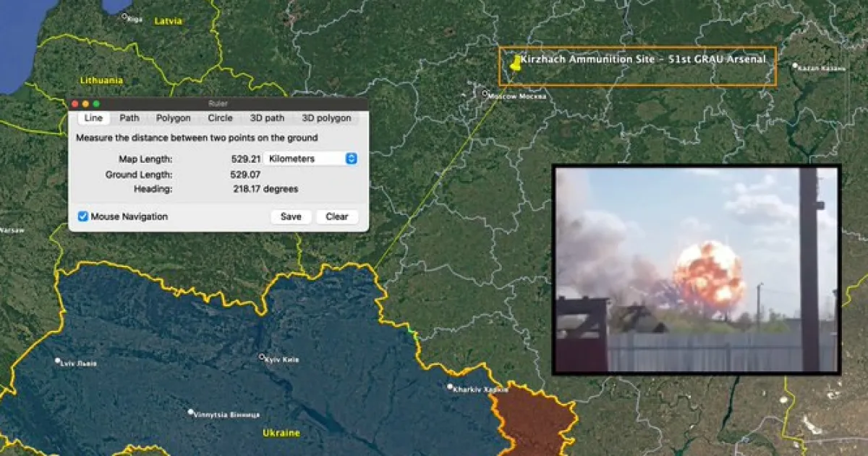Click the Kharkiv city marker
Viewport: 868px width, 456px height.
pos(450,387)
